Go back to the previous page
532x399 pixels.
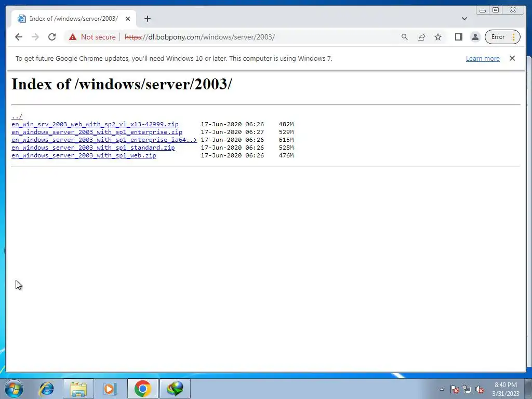tap(19, 37)
